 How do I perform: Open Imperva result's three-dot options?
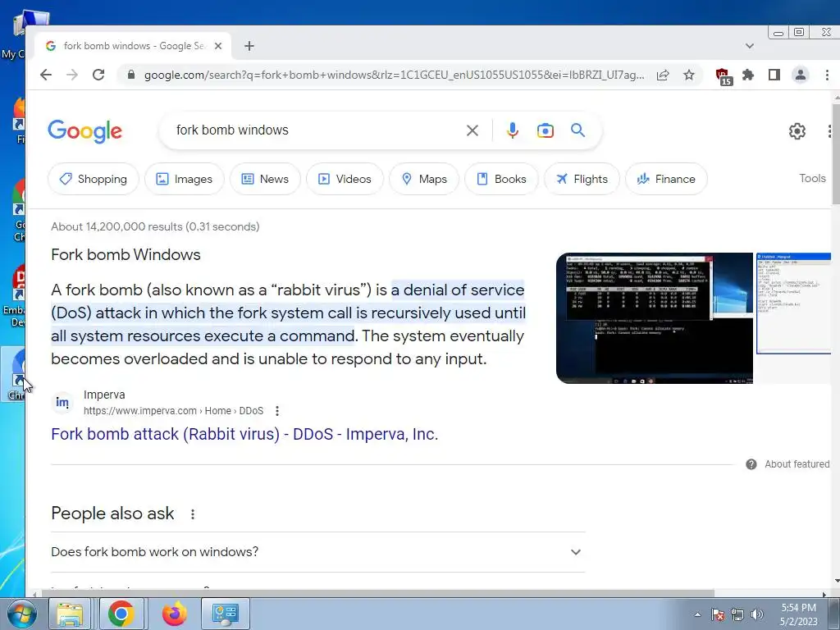[x=277, y=411]
